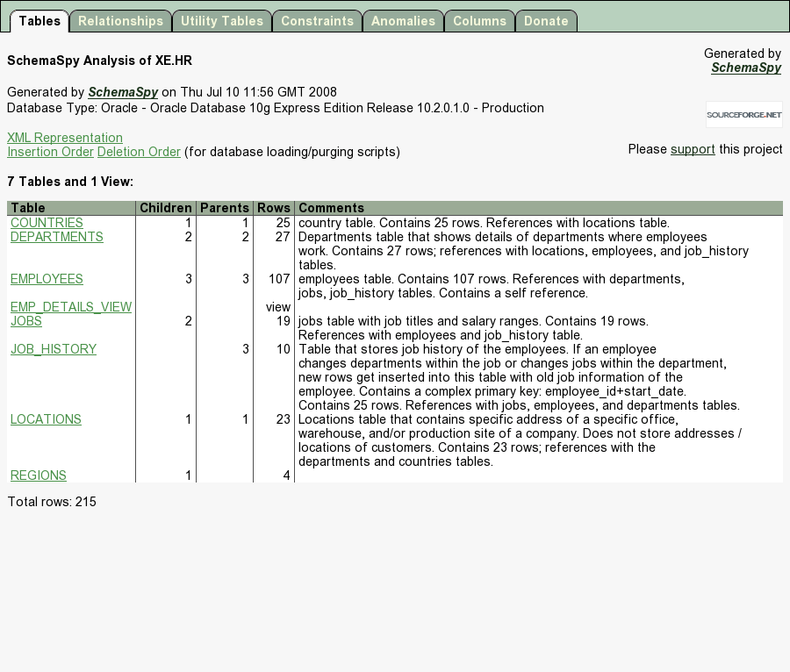Click the SourceForge.net logo image
The image size is (790, 672).
click(743, 115)
